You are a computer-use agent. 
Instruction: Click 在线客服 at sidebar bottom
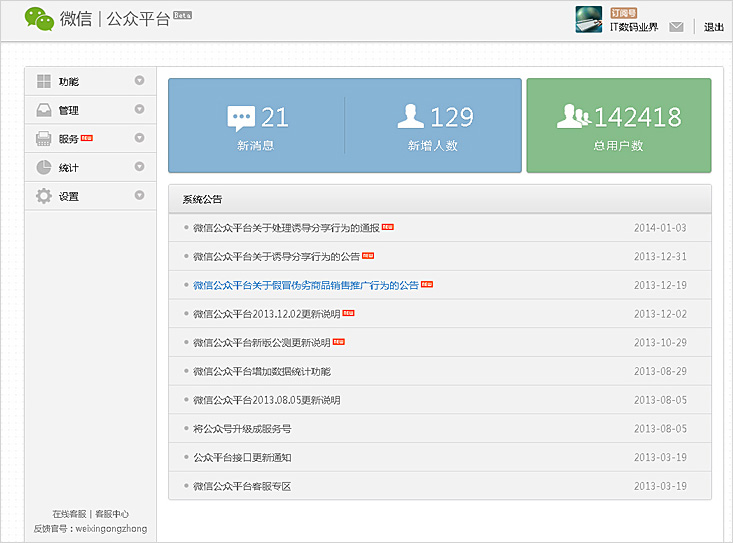tap(69, 514)
